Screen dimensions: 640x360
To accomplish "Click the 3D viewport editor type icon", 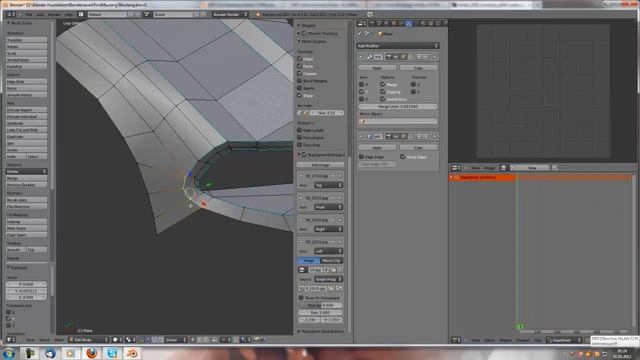I will (x=10, y=340).
